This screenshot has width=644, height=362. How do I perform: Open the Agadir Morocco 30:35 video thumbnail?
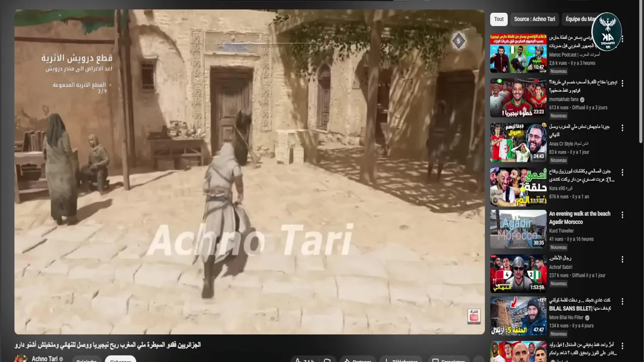[518, 229]
